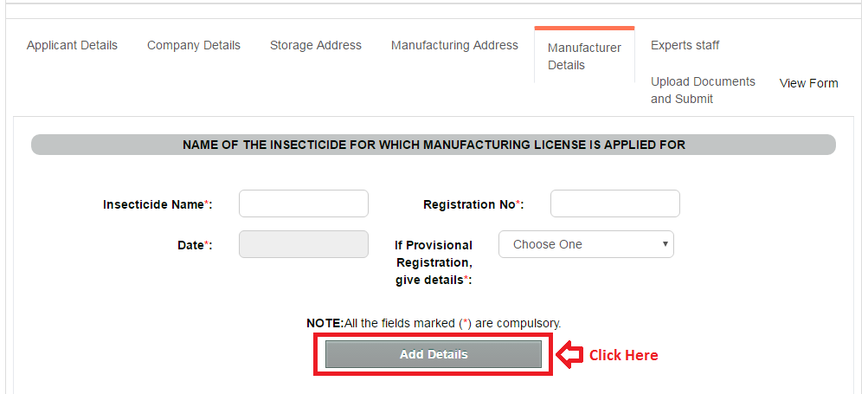Switch to the Company Details tab

click(x=194, y=45)
